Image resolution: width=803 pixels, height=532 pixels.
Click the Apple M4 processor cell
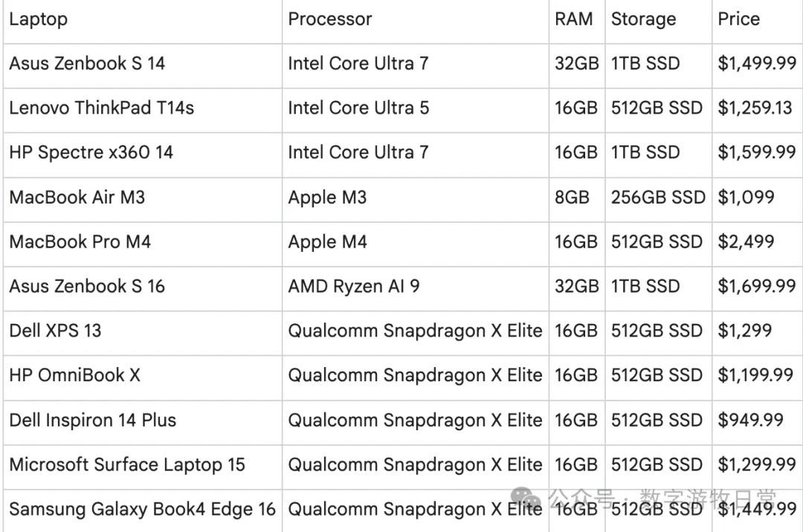point(328,241)
